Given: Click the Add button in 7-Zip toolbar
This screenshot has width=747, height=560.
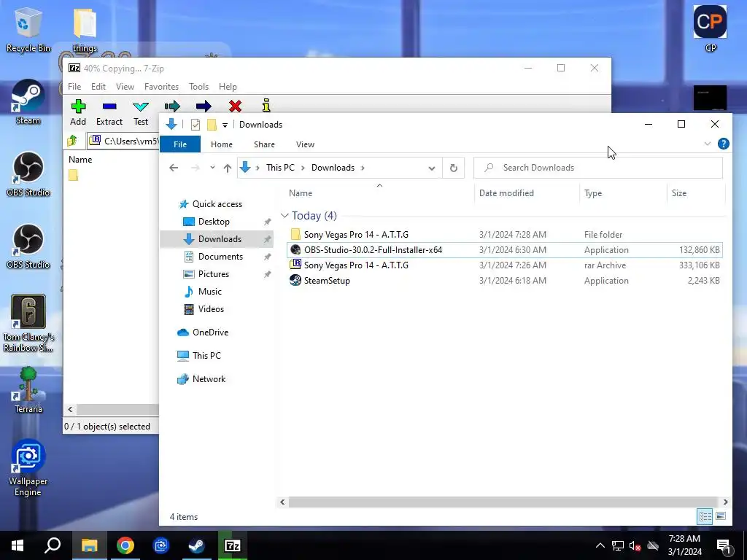Looking at the screenshot, I should click(x=78, y=113).
